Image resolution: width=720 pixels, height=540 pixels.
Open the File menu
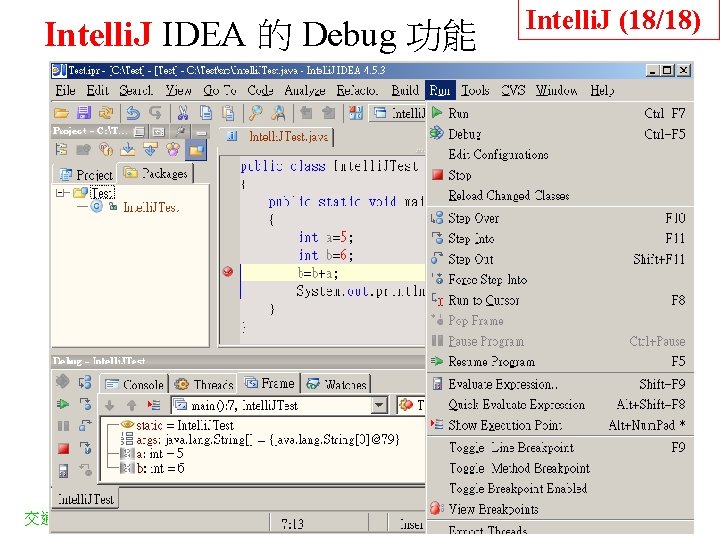tap(65, 90)
